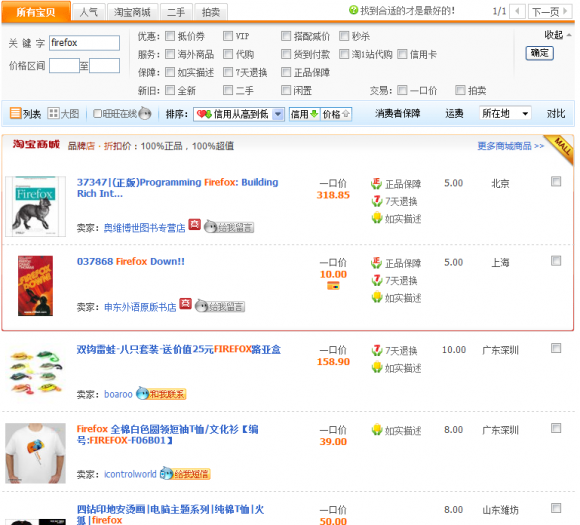Open seller 申东外语原版书店
Image resolution: width=580 pixels, height=525 pixels.
140,307
